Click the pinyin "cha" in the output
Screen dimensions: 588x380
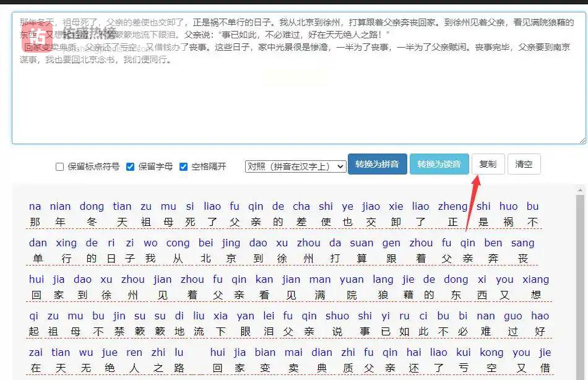click(x=301, y=206)
